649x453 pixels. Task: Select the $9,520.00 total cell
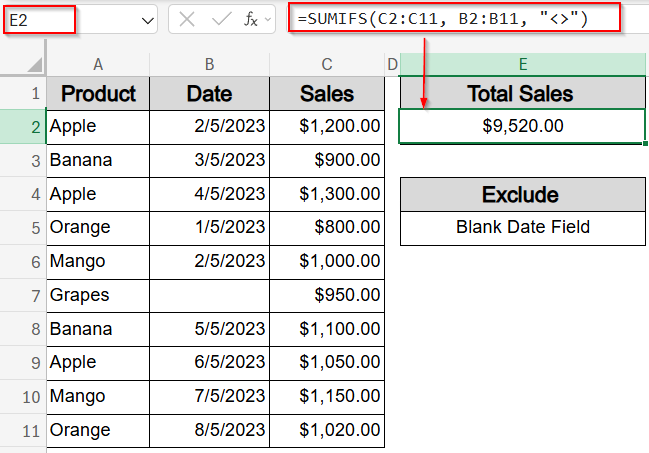[x=522, y=126]
